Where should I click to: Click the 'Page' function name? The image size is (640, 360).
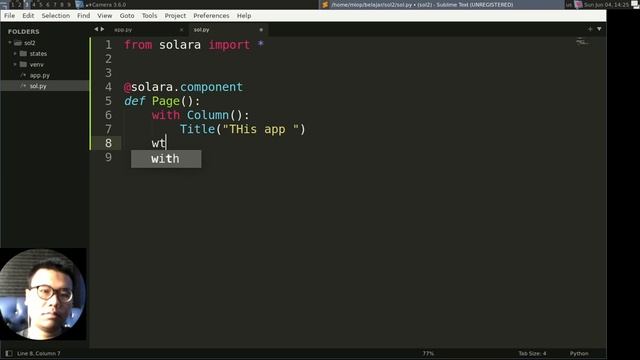(x=166, y=101)
